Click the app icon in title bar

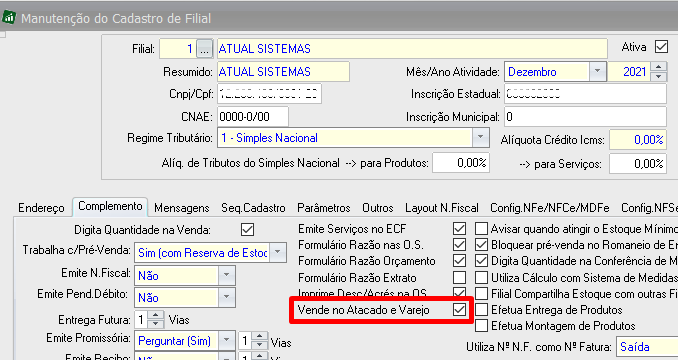(8, 18)
